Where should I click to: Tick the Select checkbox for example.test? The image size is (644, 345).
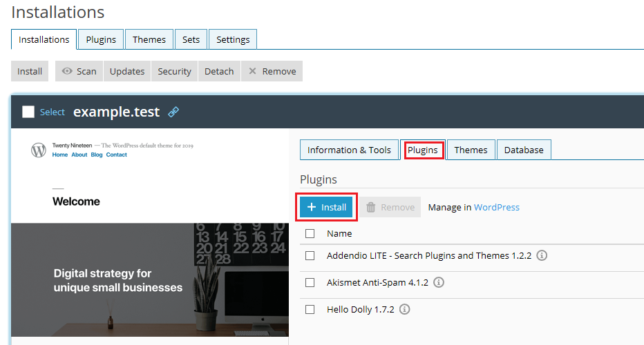[x=28, y=112]
